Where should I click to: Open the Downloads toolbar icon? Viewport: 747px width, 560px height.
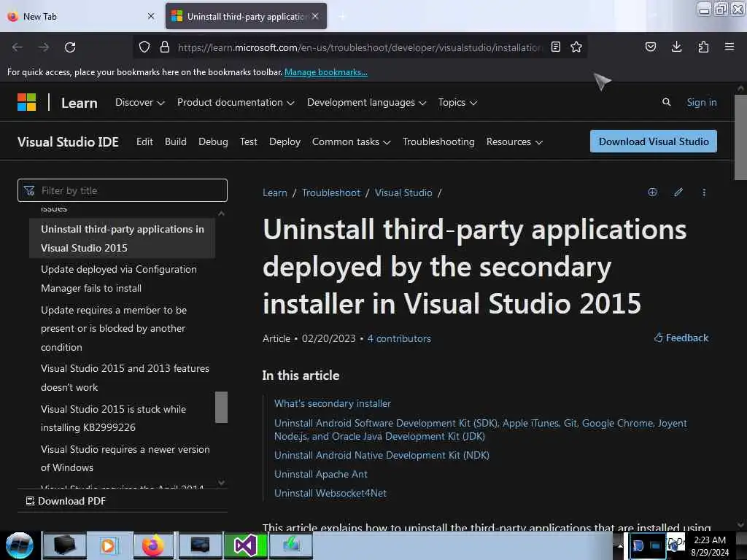pos(676,47)
